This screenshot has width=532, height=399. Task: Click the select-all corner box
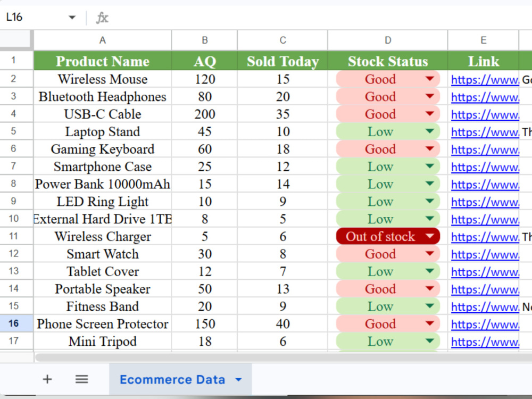coord(15,40)
